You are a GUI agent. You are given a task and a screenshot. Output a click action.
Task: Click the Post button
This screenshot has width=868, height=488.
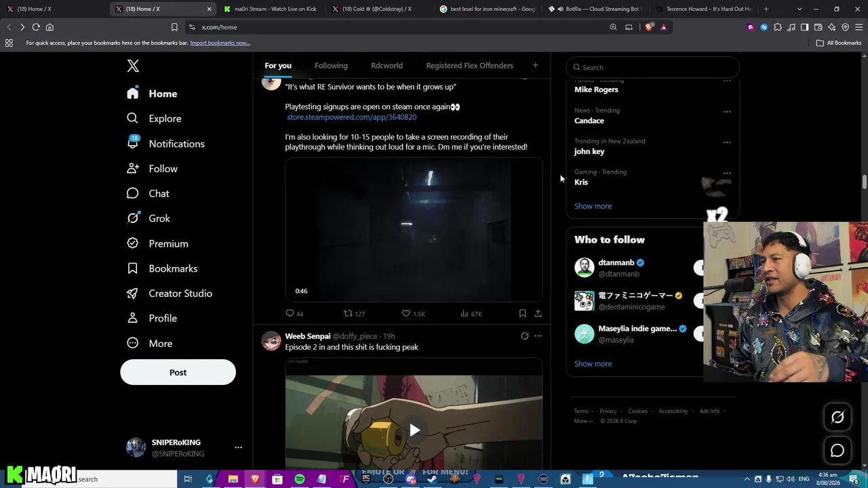(x=178, y=372)
